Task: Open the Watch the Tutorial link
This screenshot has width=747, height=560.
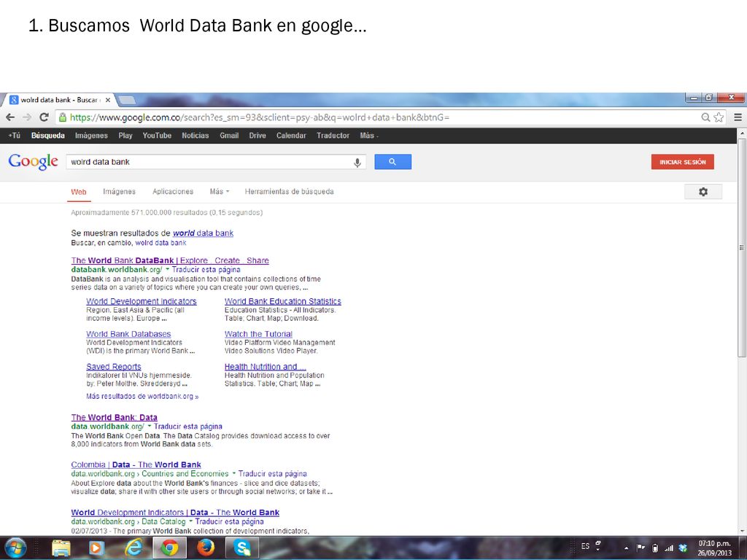Action: point(259,334)
